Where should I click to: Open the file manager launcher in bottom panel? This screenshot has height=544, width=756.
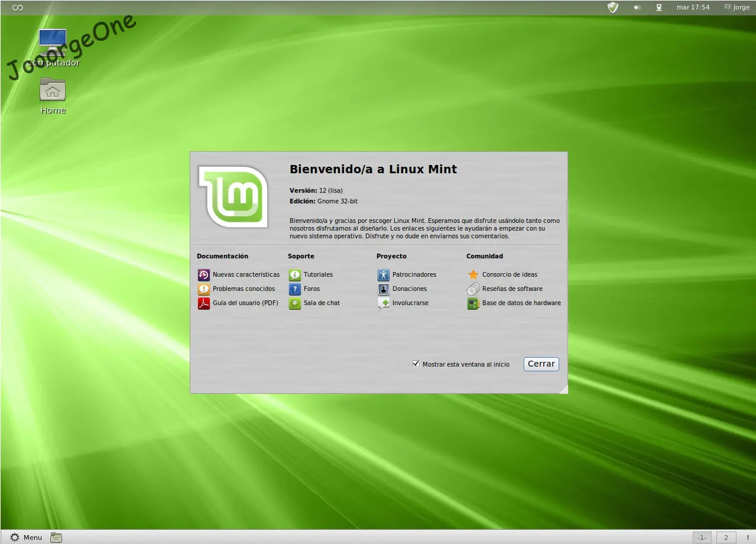[x=56, y=537]
